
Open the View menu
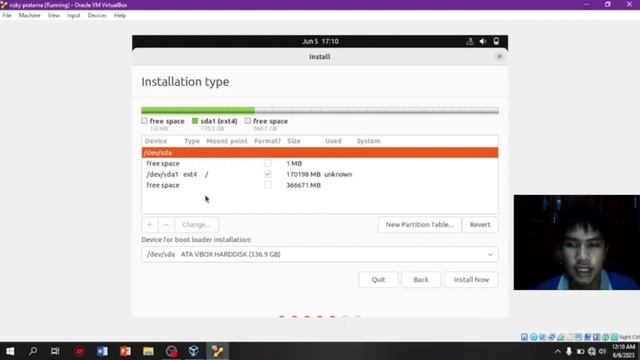[53, 16]
